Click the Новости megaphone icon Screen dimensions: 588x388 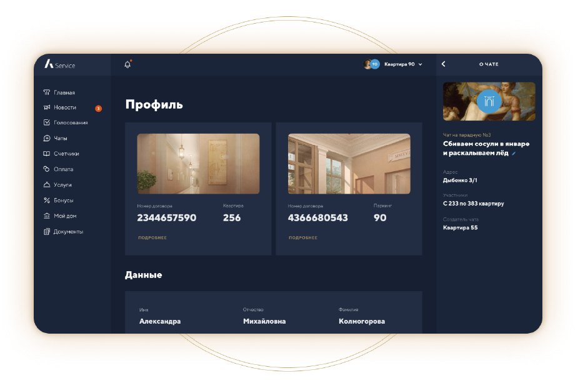tap(47, 107)
